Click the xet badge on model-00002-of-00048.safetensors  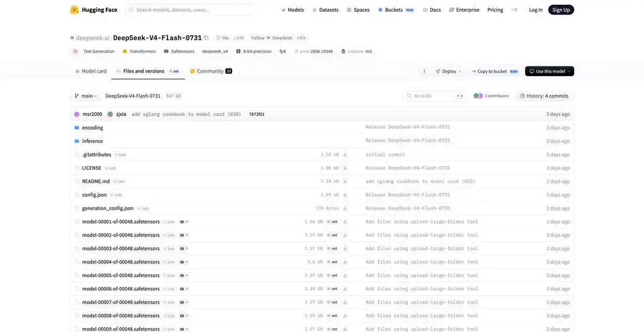pyautogui.click(x=332, y=235)
